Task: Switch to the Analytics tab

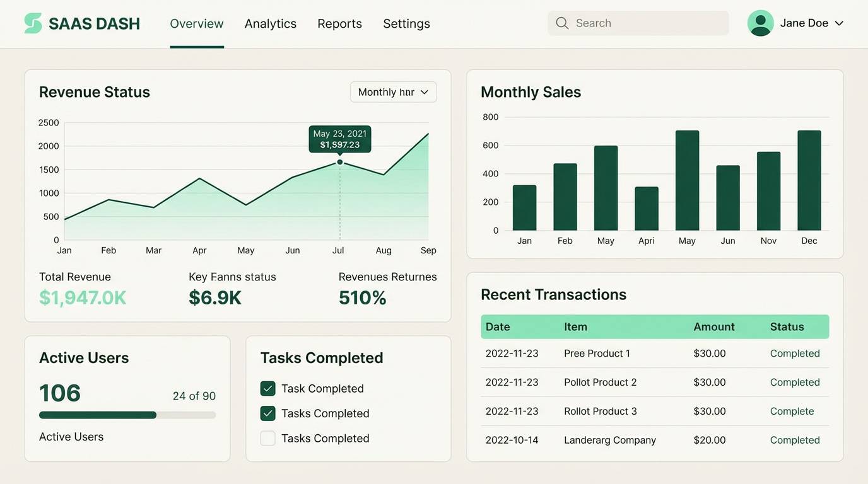Action: [x=270, y=23]
